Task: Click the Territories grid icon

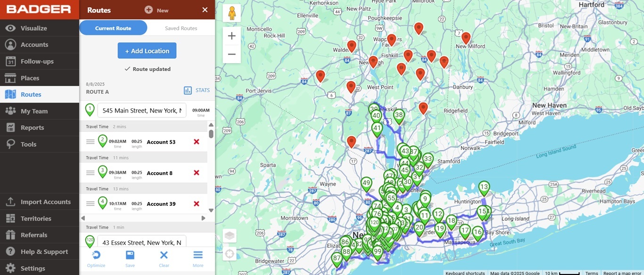Action: [10, 218]
